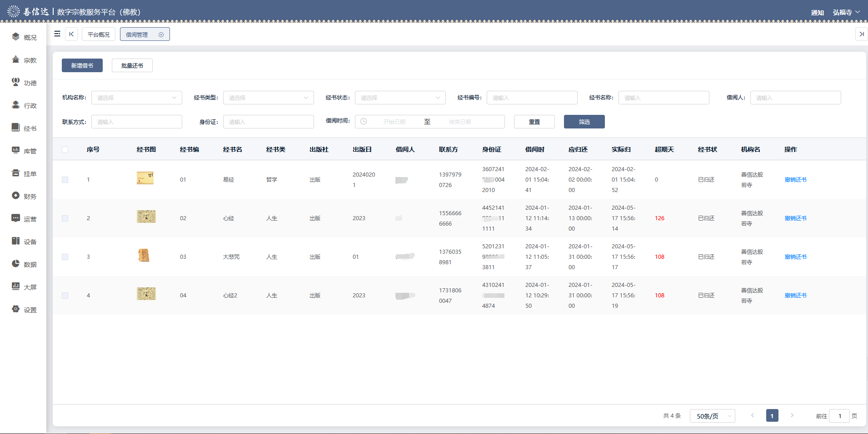Open the 功德 sidebar icon
This screenshot has height=434, width=868.
(x=16, y=82)
